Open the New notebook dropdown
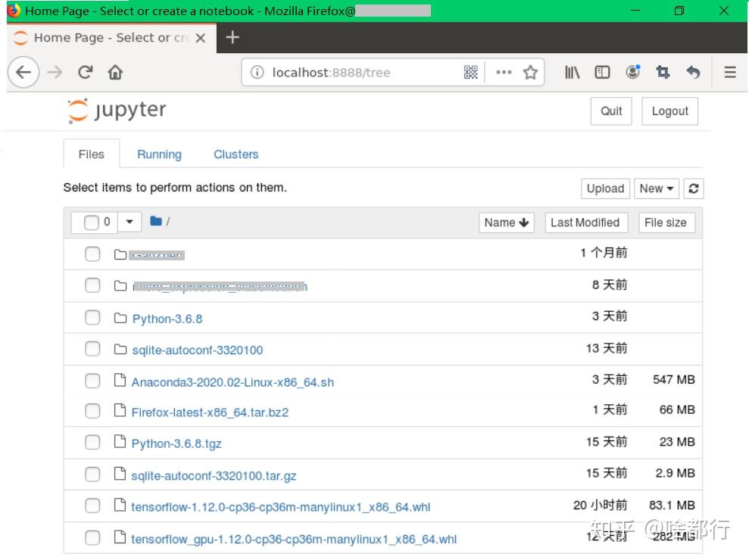749x560 pixels. pyautogui.click(x=656, y=188)
